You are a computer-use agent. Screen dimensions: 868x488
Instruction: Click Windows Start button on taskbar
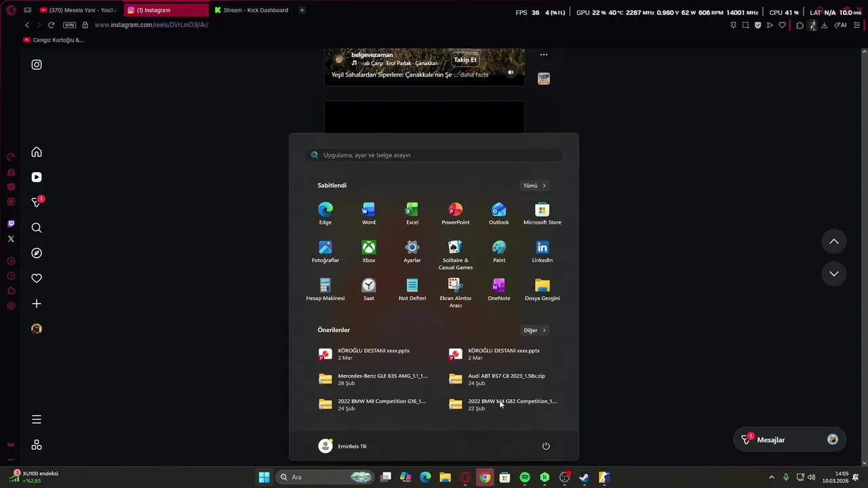point(264,477)
